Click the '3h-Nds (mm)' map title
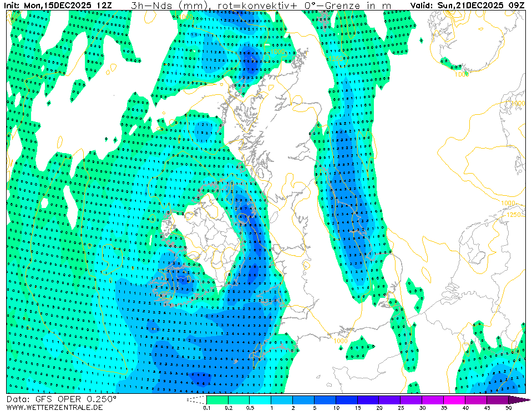Screen dimensions: 532x411 [169, 5]
